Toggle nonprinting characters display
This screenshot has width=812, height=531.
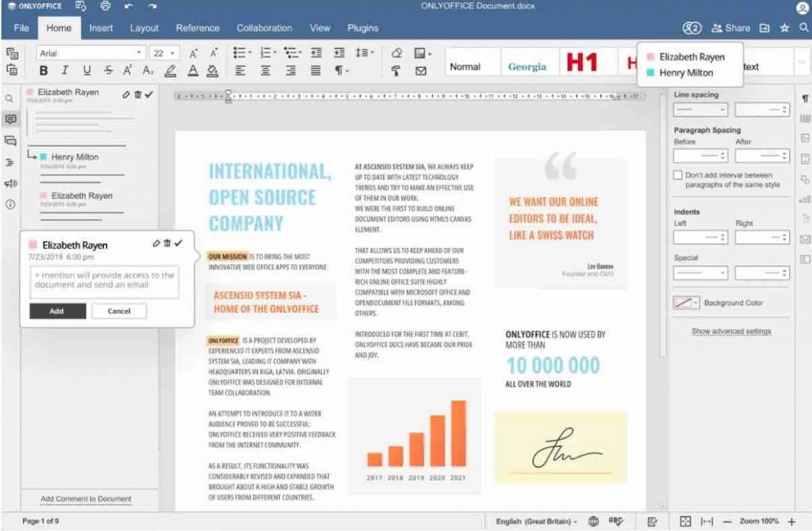(x=339, y=70)
